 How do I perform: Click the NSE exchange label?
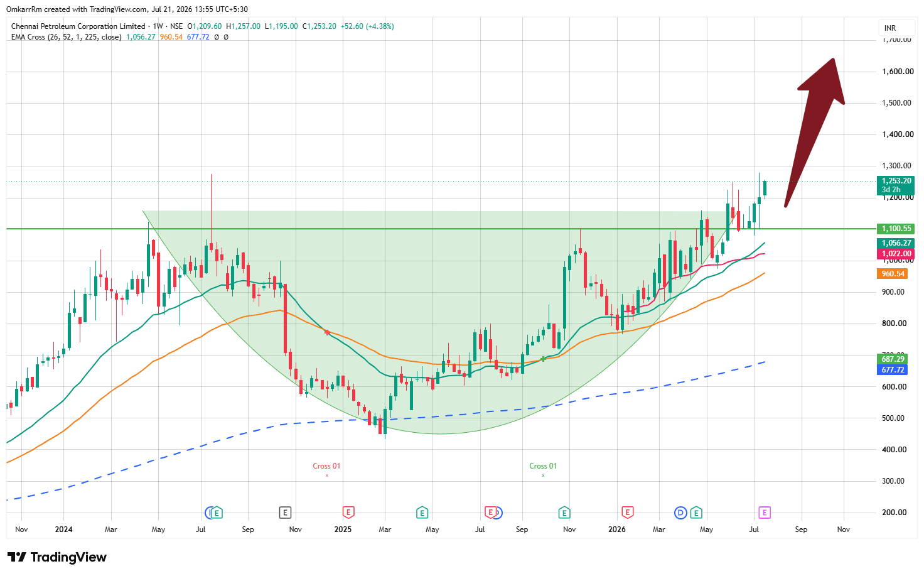[176, 26]
